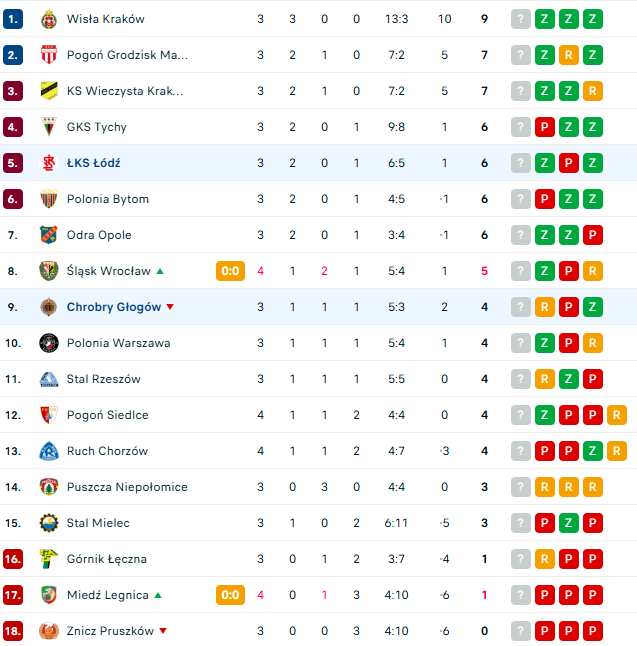637x646 pixels.
Task: Click the GKS Tychy team logo
Action: 49,127
